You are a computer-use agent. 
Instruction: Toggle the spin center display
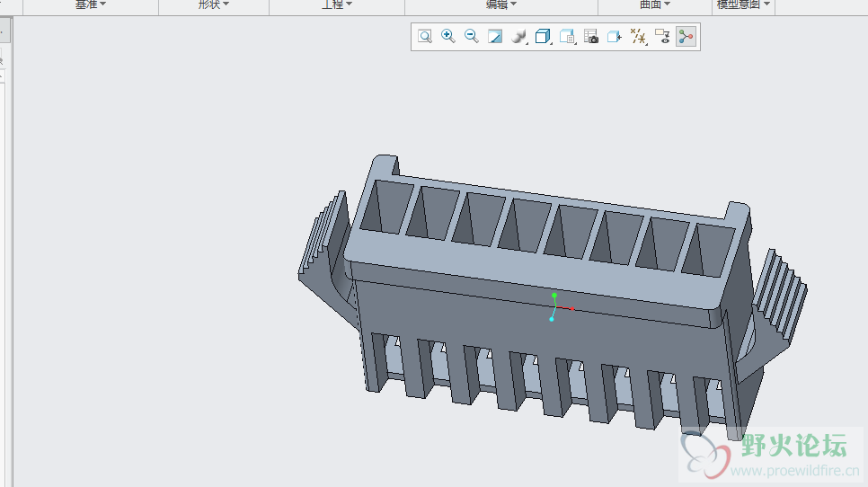click(686, 37)
